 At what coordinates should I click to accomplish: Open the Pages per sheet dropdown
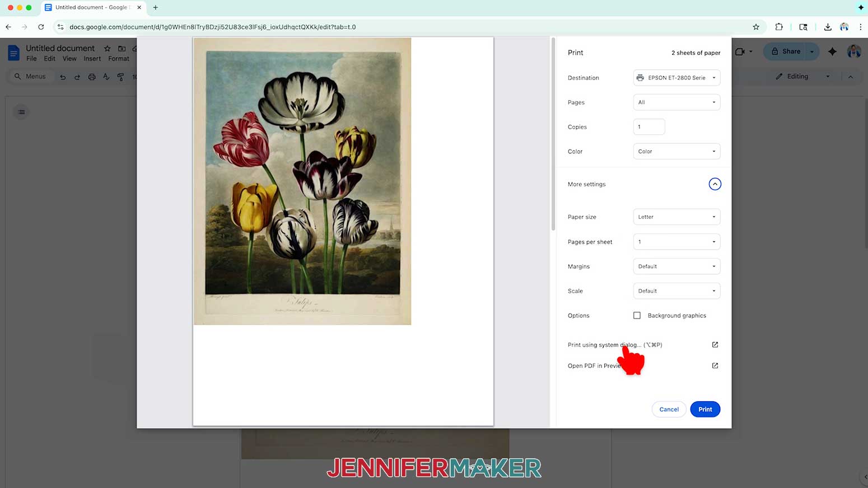[x=676, y=242]
